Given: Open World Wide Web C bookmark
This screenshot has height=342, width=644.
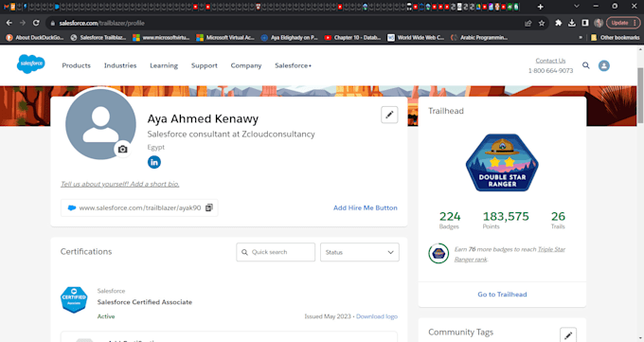Looking at the screenshot, I should tap(416, 37).
